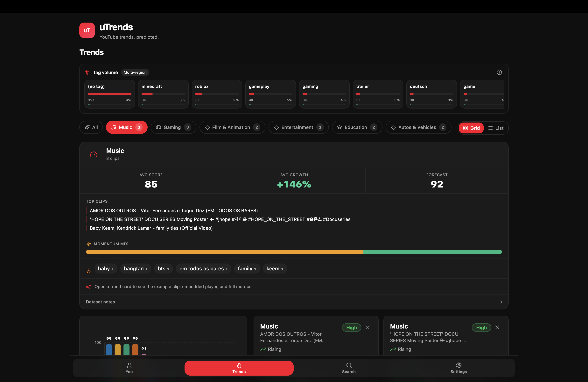Viewport: 588px width, 382px height.
Task: Click the deutsch tag card
Action: 432,94
